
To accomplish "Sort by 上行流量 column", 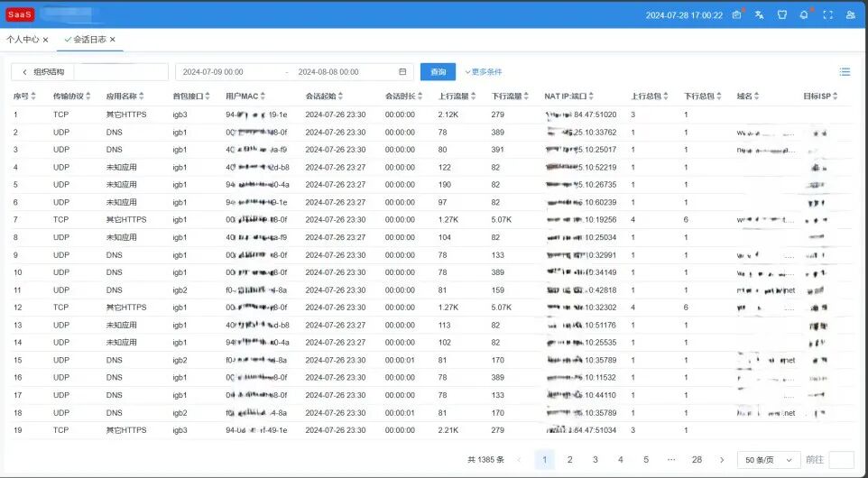I will click(x=474, y=97).
